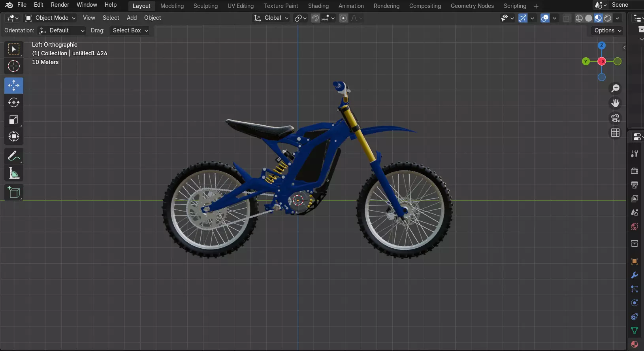Open the File menu
The image size is (644, 351).
pyautogui.click(x=22, y=5)
